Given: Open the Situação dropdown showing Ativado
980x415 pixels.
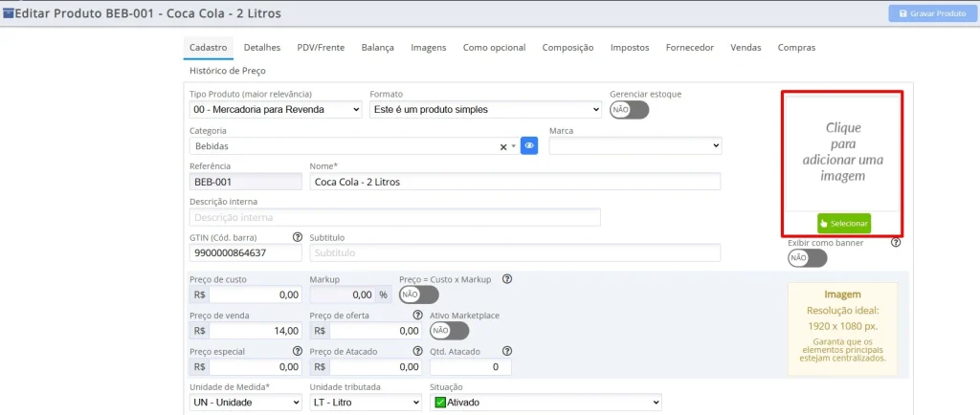Looking at the screenshot, I should coord(546,403).
